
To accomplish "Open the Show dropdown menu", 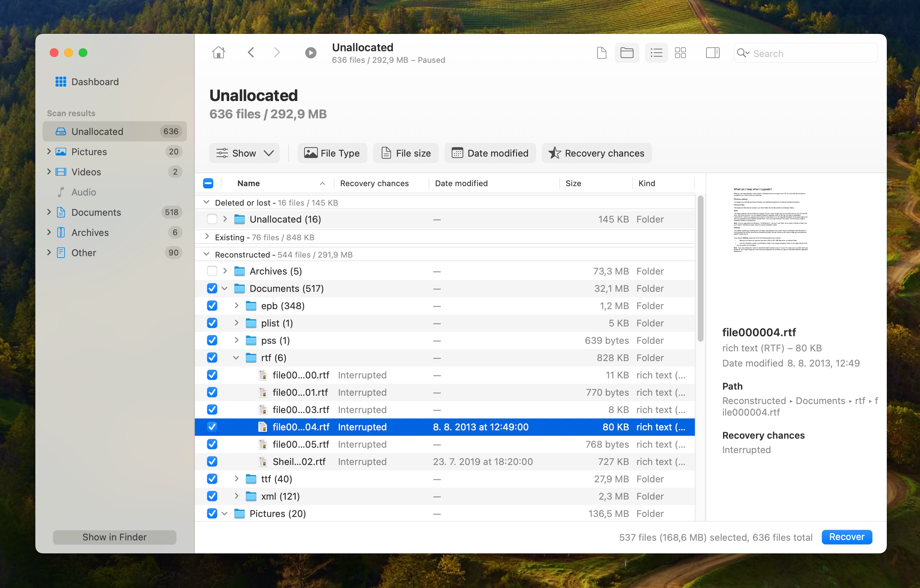I will click(x=245, y=153).
